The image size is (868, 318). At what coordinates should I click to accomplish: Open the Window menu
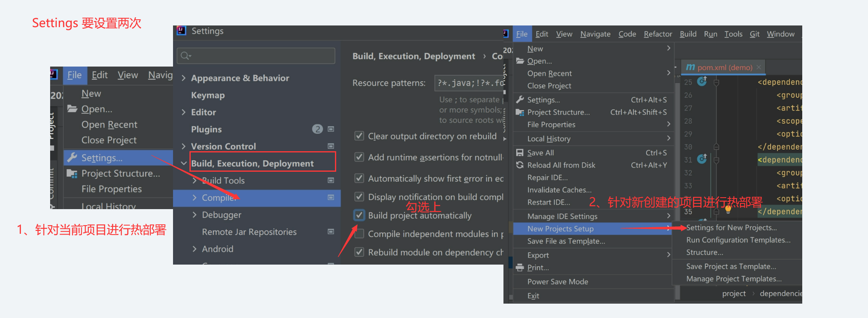[x=780, y=34]
